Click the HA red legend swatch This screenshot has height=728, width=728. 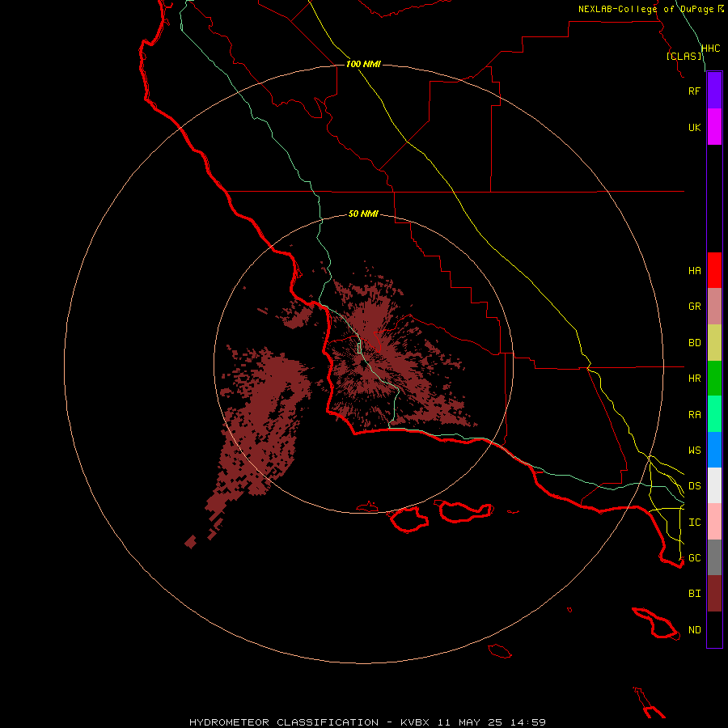click(x=714, y=270)
